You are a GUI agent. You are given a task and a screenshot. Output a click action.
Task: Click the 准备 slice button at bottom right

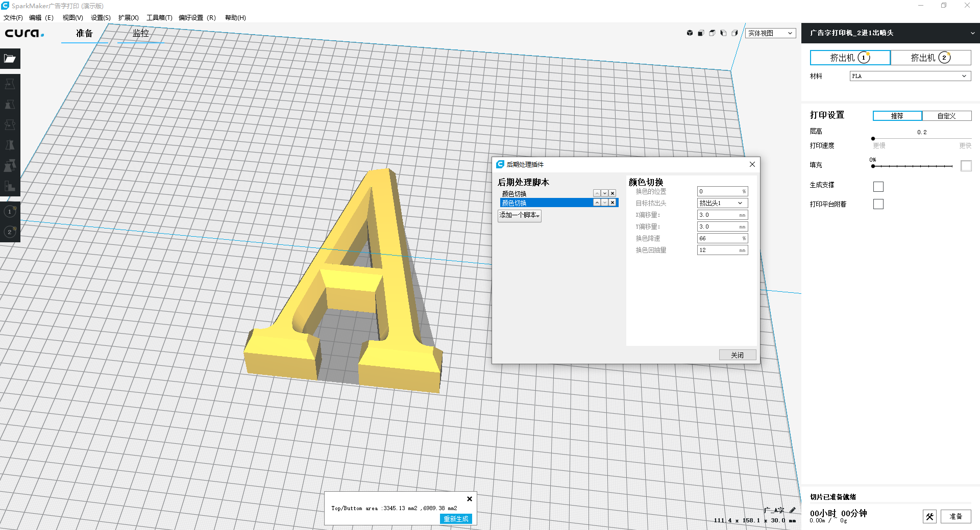click(956, 516)
